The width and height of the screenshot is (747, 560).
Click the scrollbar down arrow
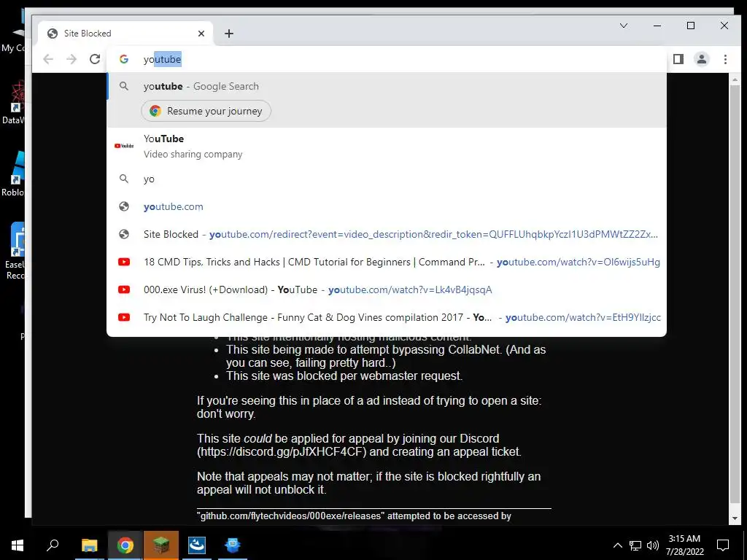734,518
